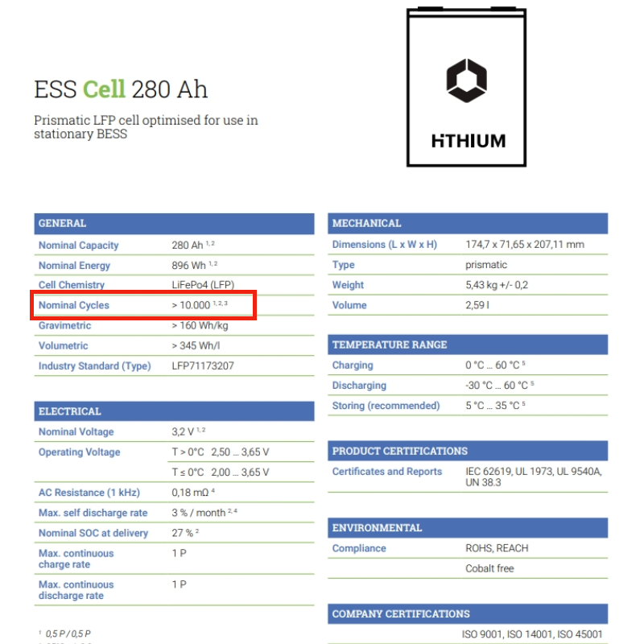Click the '-30 °C ... 60 °C' value

click(x=499, y=386)
